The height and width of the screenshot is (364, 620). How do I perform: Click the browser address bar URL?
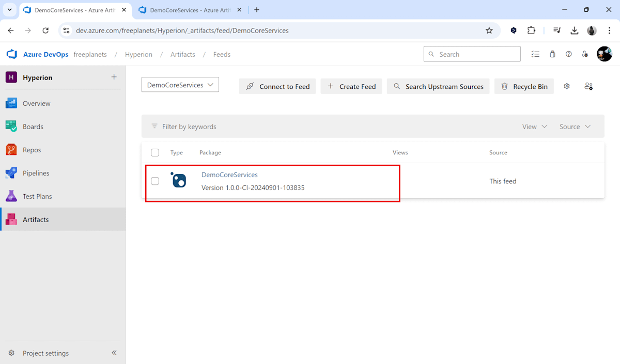182,30
